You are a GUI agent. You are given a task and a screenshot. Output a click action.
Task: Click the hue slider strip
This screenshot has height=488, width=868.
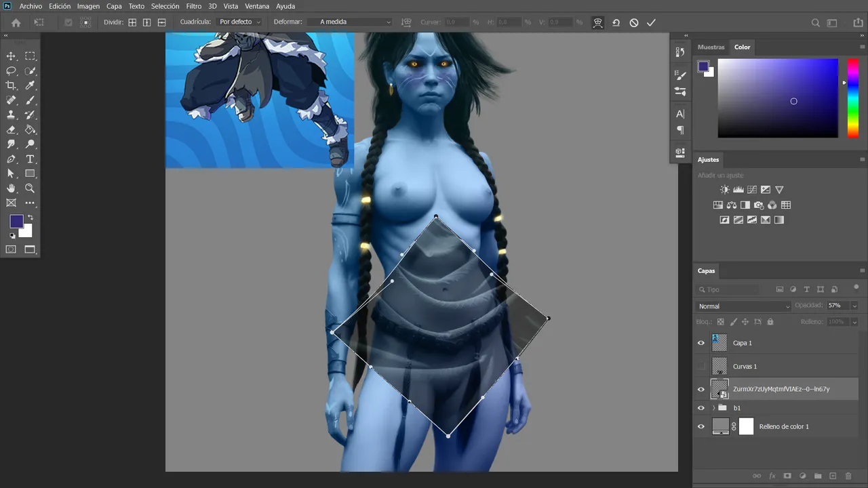click(853, 98)
